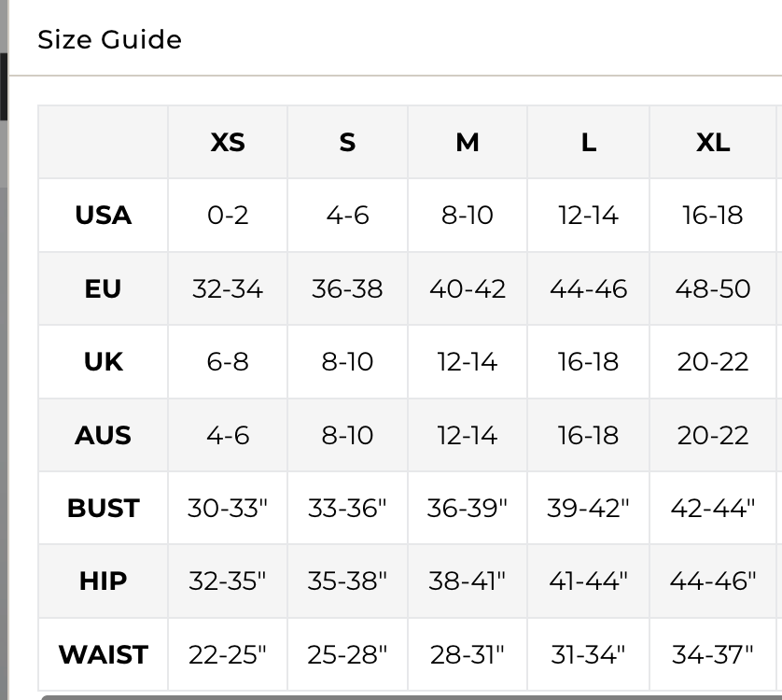Select the AUS row label
The width and height of the screenshot is (782, 700).
(103, 435)
